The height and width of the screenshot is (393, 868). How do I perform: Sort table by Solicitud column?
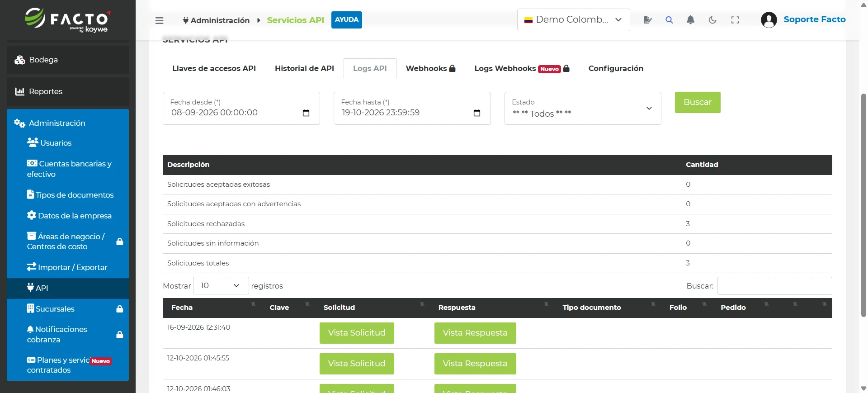373,308
